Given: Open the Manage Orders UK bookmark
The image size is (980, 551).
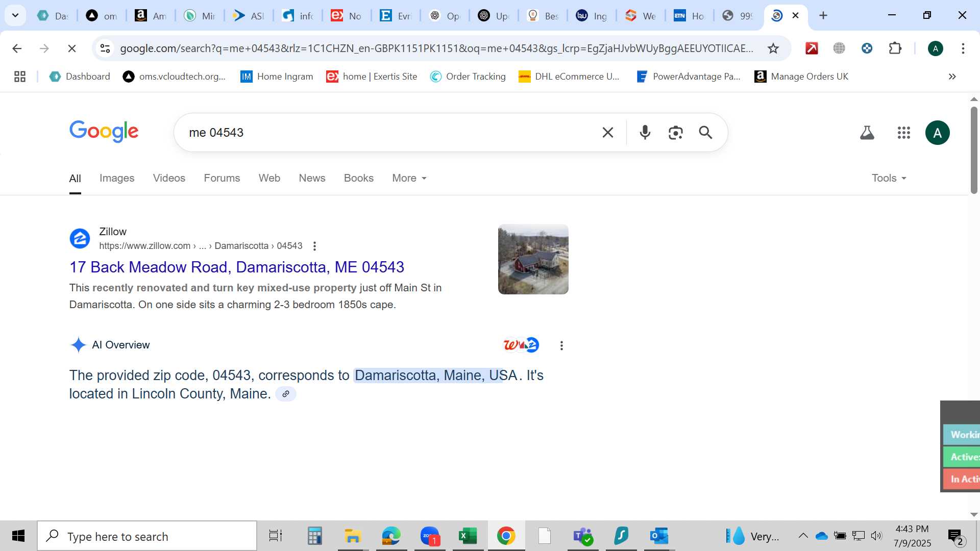Looking at the screenshot, I should [801, 77].
